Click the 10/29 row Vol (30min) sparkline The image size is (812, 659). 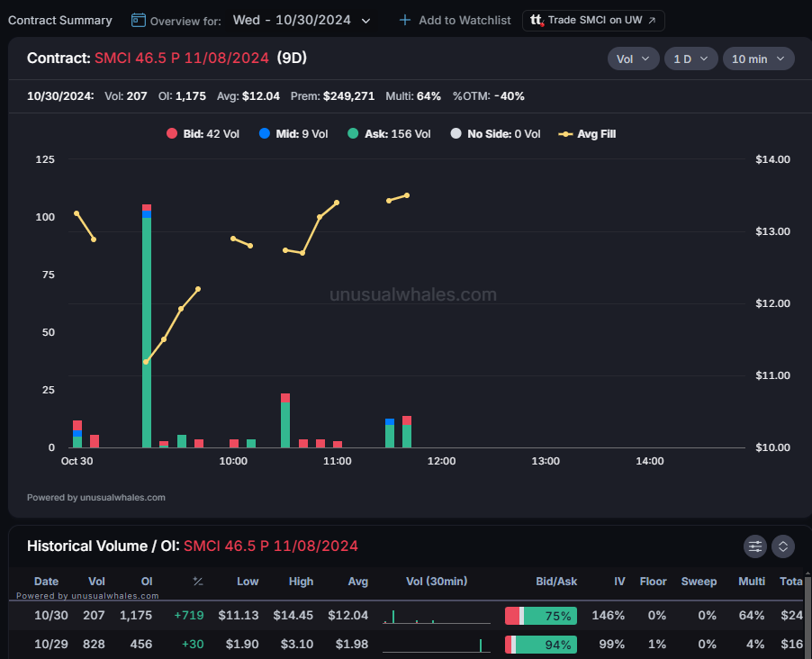[x=436, y=645]
